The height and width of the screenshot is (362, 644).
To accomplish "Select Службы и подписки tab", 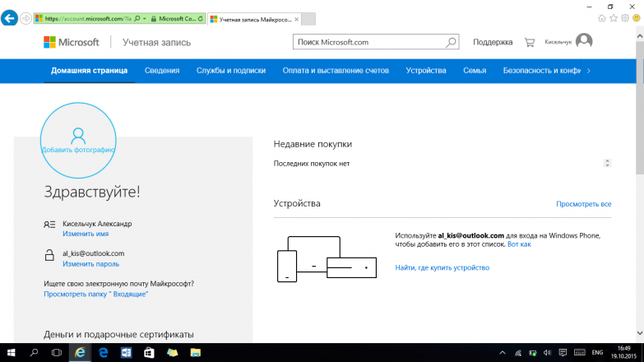I will pos(231,71).
